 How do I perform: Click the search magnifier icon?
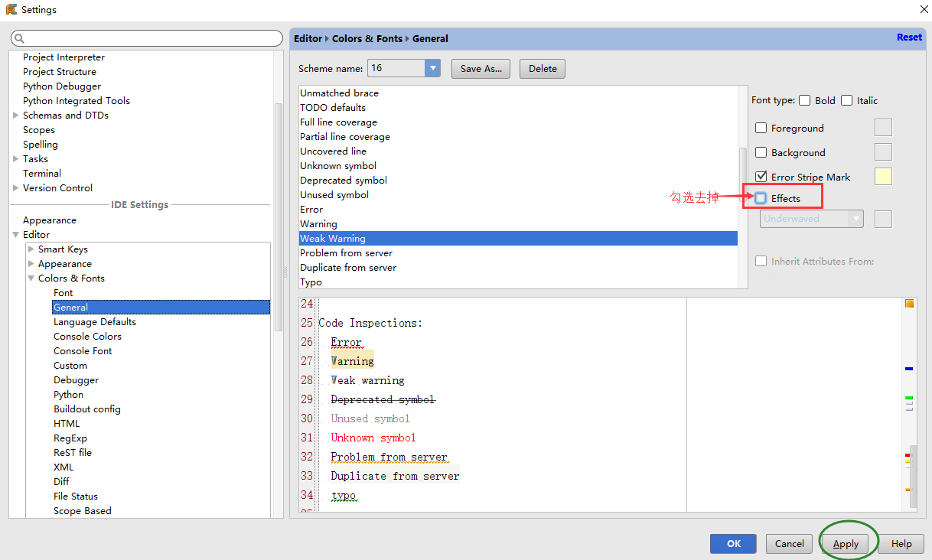pyautogui.click(x=19, y=38)
